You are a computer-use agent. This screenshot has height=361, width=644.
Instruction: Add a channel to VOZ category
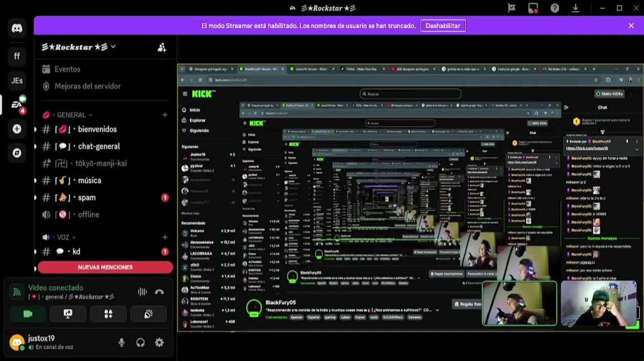coord(165,237)
